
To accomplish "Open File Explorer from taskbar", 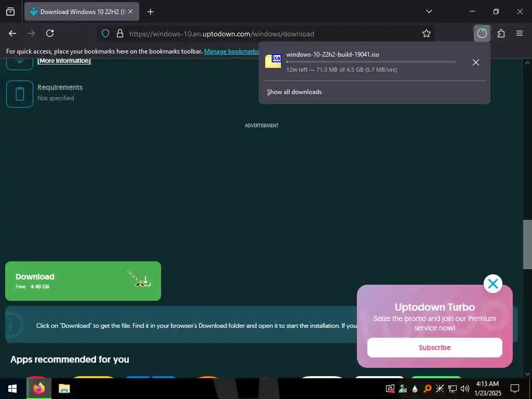I will pos(64,389).
